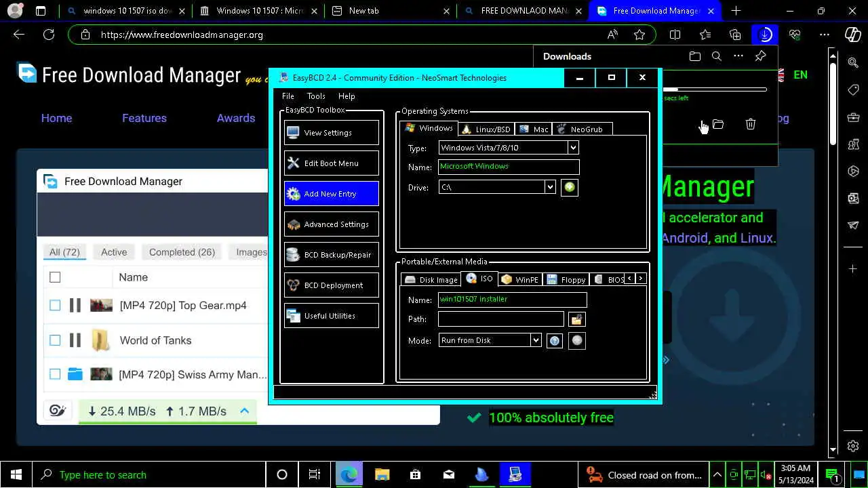868x488 pixels.
Task: Open Advanced Settings in EasyBCD
Action: [x=331, y=224]
